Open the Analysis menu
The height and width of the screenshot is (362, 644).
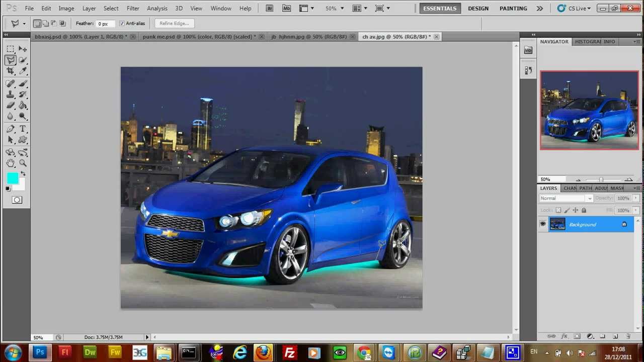[x=157, y=8]
